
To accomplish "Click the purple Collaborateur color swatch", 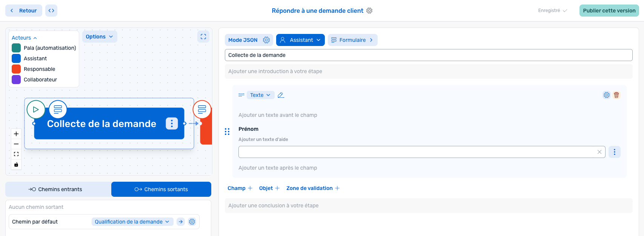I will click(x=16, y=80).
